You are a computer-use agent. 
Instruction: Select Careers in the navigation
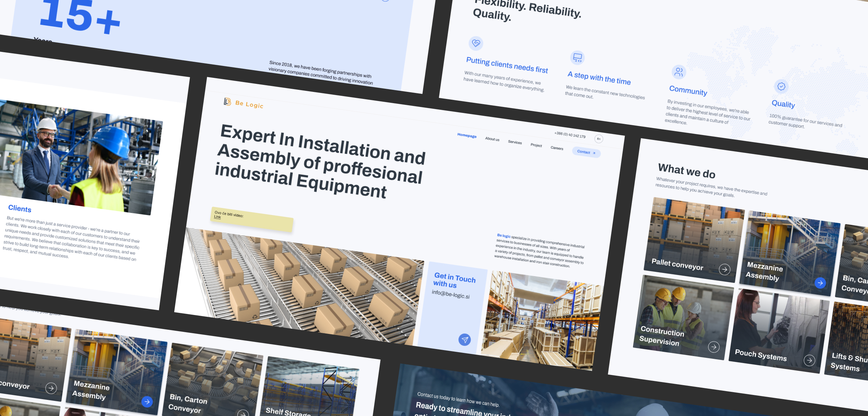click(x=557, y=148)
